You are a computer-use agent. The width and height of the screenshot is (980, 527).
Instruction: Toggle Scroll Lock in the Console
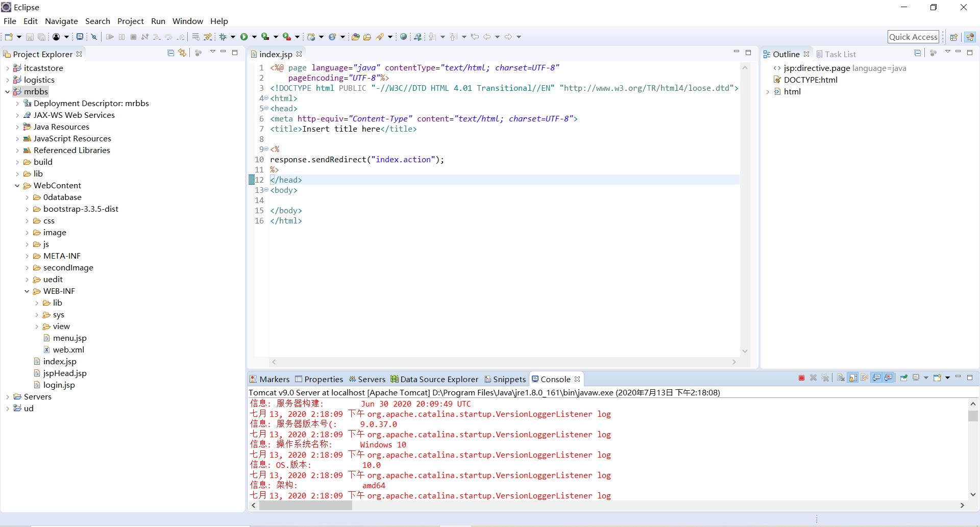point(852,378)
